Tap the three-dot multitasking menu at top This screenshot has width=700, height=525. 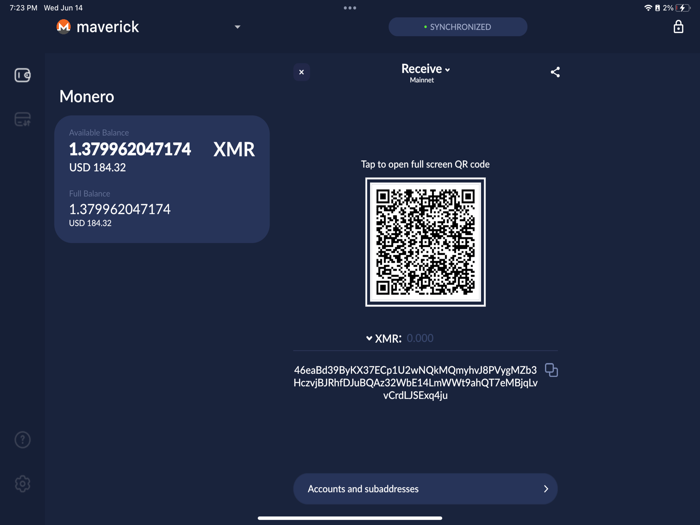click(350, 8)
